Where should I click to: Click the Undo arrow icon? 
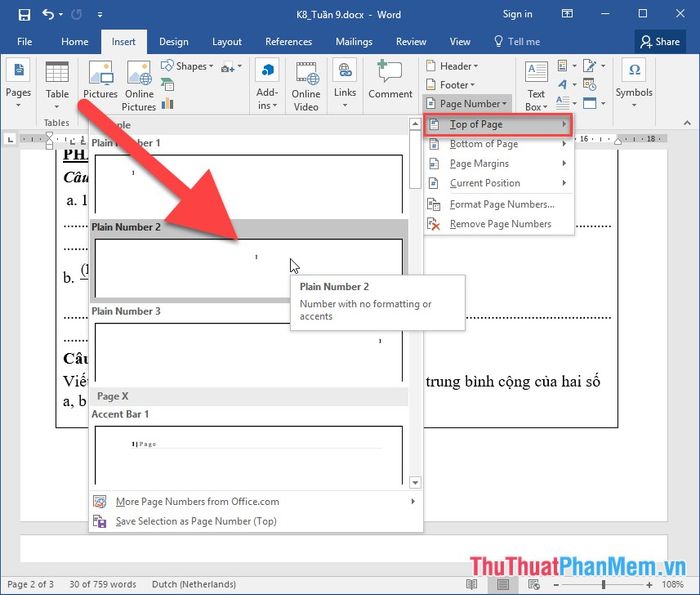(x=48, y=15)
